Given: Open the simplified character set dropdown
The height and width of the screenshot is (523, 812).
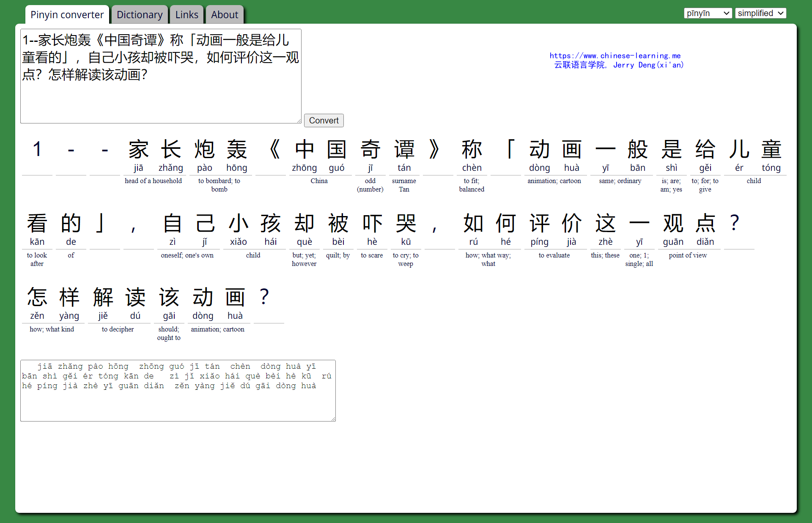Looking at the screenshot, I should (x=760, y=13).
